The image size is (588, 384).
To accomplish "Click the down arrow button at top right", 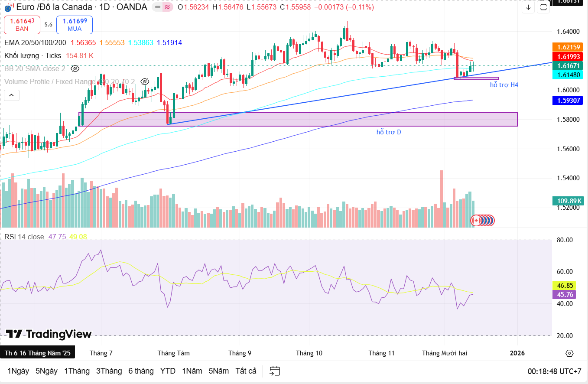I will (528, 7).
